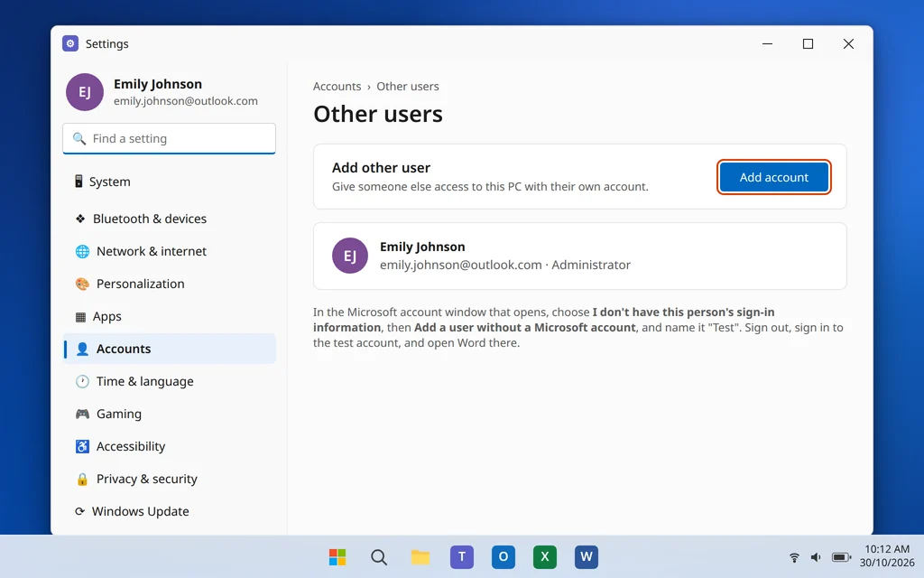Click the search magnifier in Find a setting
Screen dimensions: 924x578
click(x=79, y=138)
